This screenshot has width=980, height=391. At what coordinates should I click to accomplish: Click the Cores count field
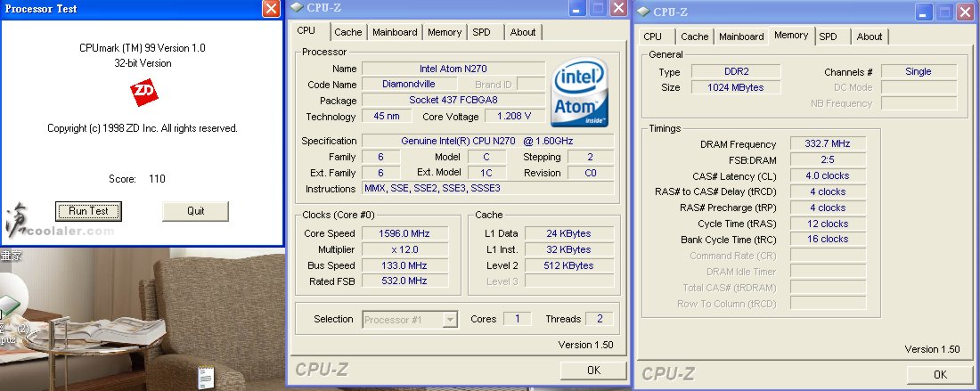pos(517,319)
